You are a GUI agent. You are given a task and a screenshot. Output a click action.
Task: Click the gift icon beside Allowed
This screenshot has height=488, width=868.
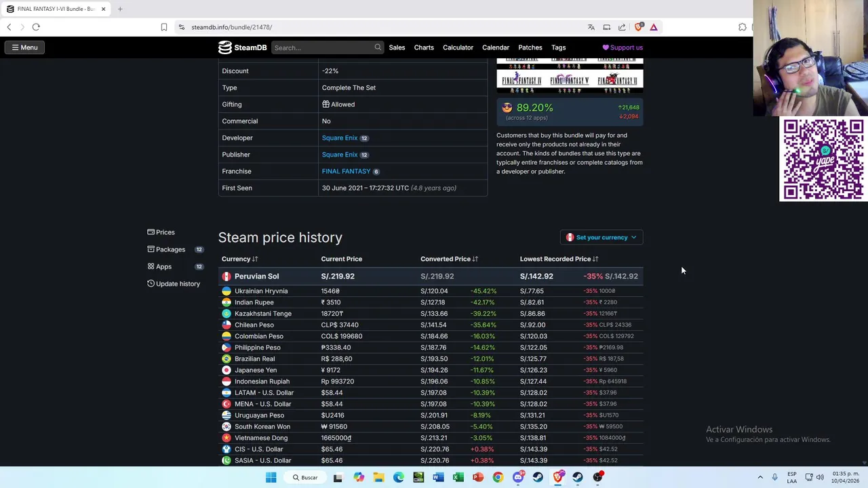click(x=325, y=104)
